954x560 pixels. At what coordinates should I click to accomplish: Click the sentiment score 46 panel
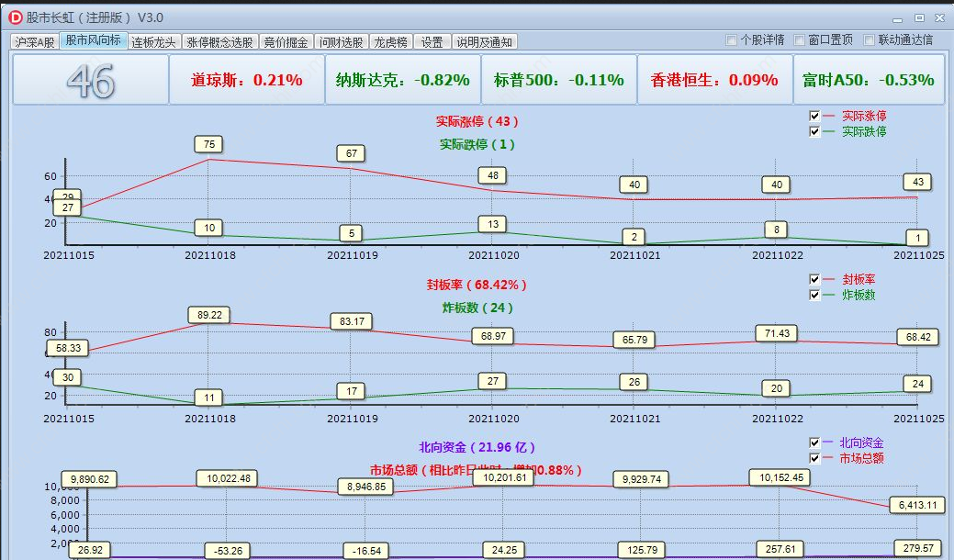91,80
